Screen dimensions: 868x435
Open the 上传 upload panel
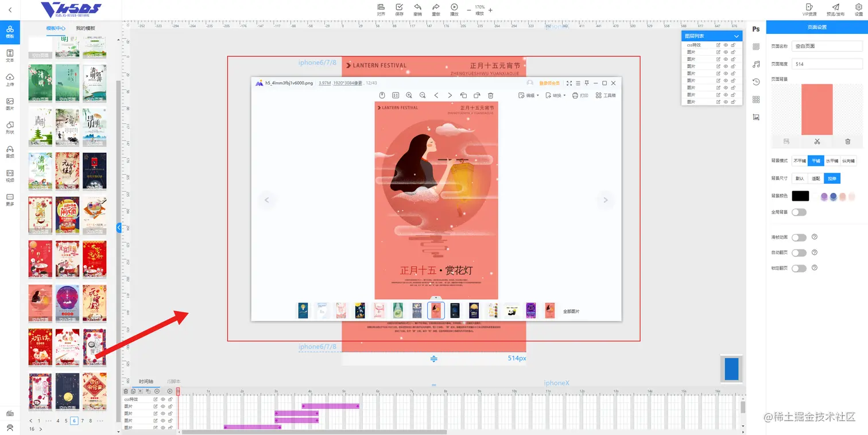point(10,80)
